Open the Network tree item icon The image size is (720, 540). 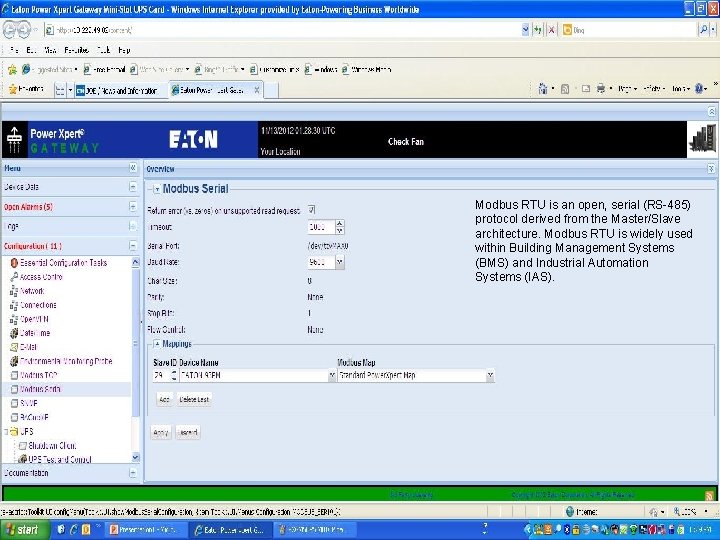[x=14, y=291]
